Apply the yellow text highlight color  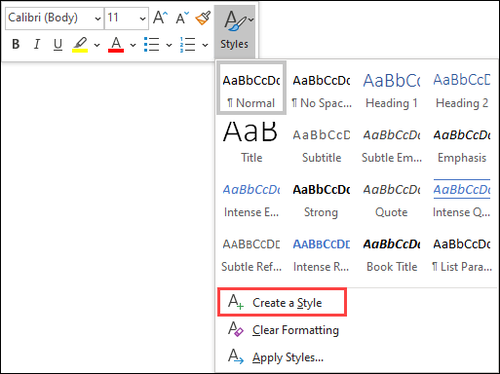(80, 44)
